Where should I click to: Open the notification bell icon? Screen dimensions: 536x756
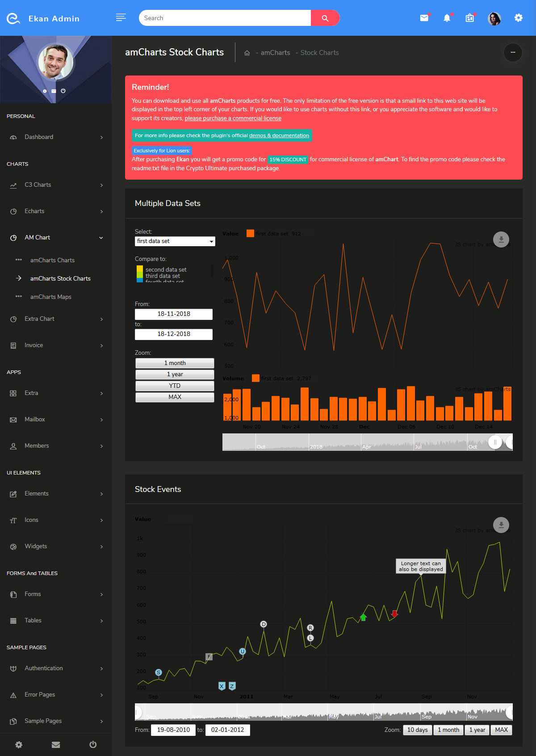pos(447,18)
